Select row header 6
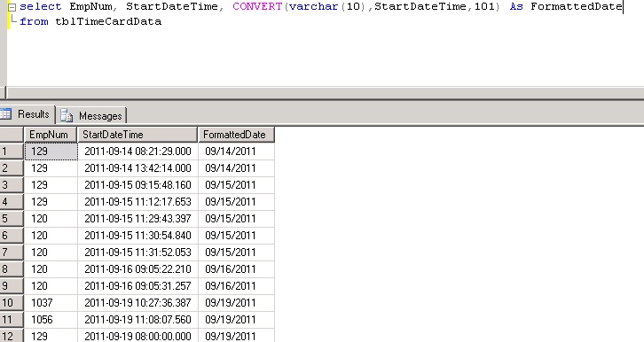Screen dimensions: 644x342 click(x=12, y=236)
